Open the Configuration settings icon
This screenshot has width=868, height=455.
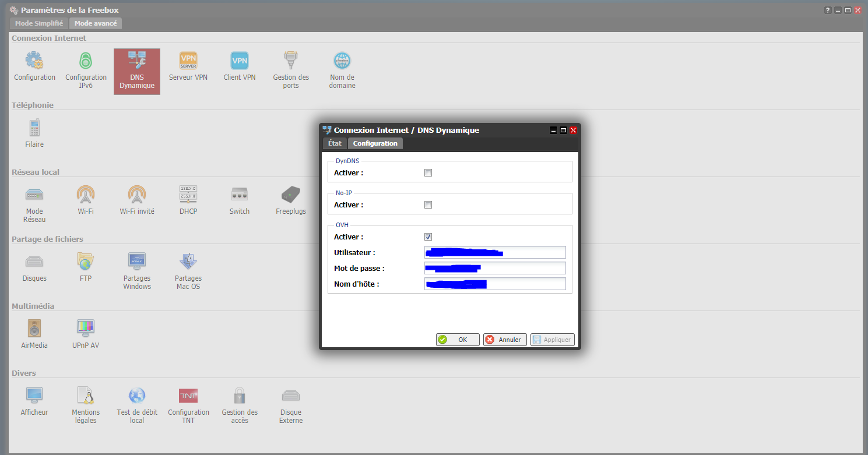point(34,66)
